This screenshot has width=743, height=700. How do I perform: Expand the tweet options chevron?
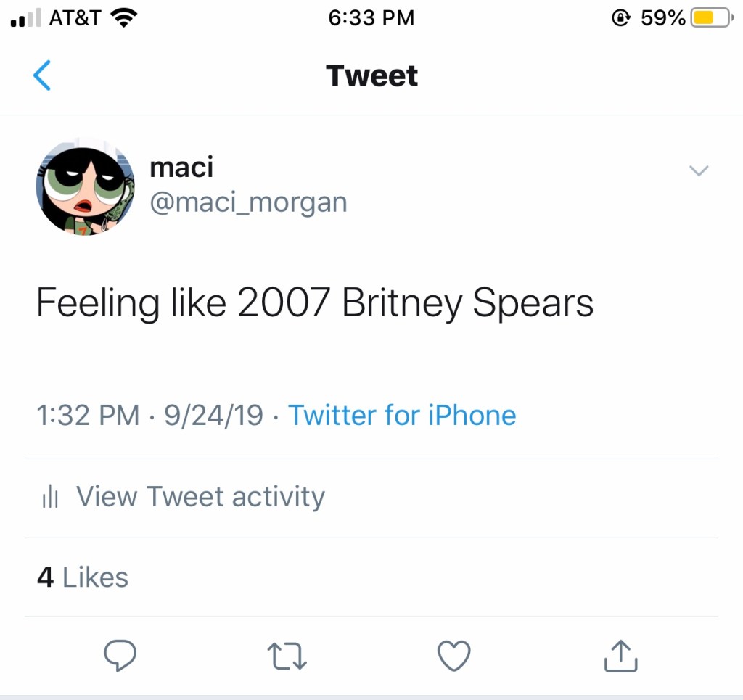698,171
